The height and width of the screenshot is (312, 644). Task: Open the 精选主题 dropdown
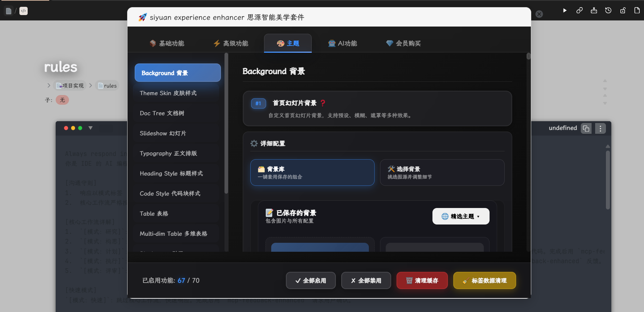[461, 216]
